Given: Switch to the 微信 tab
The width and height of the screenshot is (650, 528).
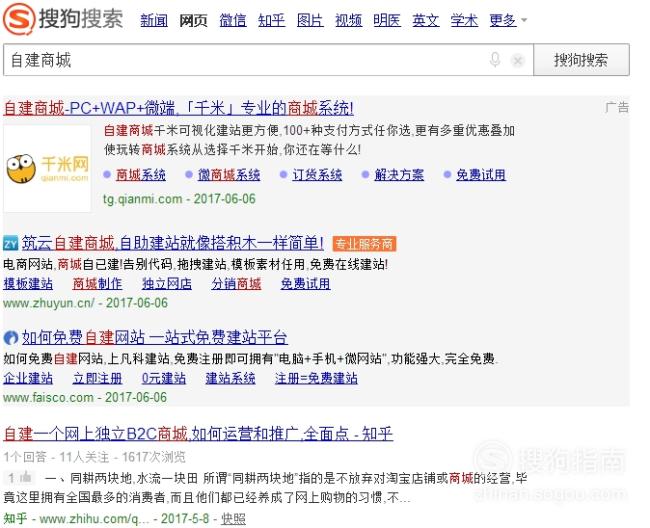Looking at the screenshot, I should click(233, 20).
